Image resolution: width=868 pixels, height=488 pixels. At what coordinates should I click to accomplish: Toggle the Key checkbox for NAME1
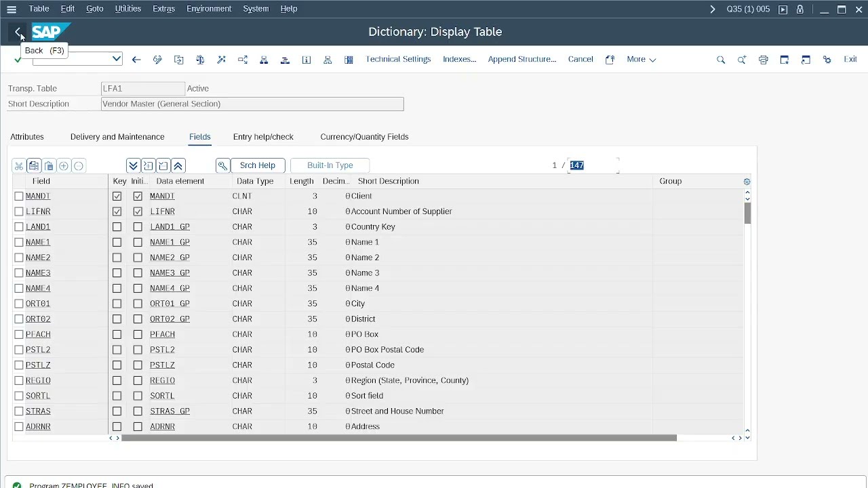click(x=117, y=242)
